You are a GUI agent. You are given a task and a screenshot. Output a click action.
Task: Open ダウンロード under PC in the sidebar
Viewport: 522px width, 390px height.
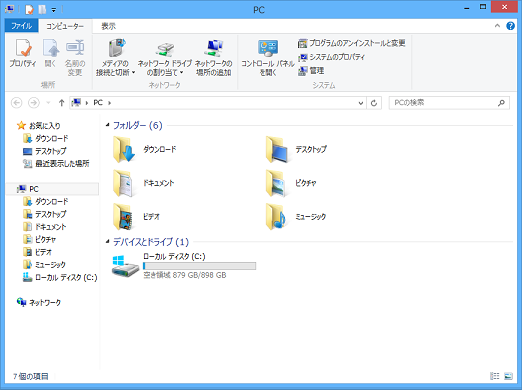coord(46,201)
